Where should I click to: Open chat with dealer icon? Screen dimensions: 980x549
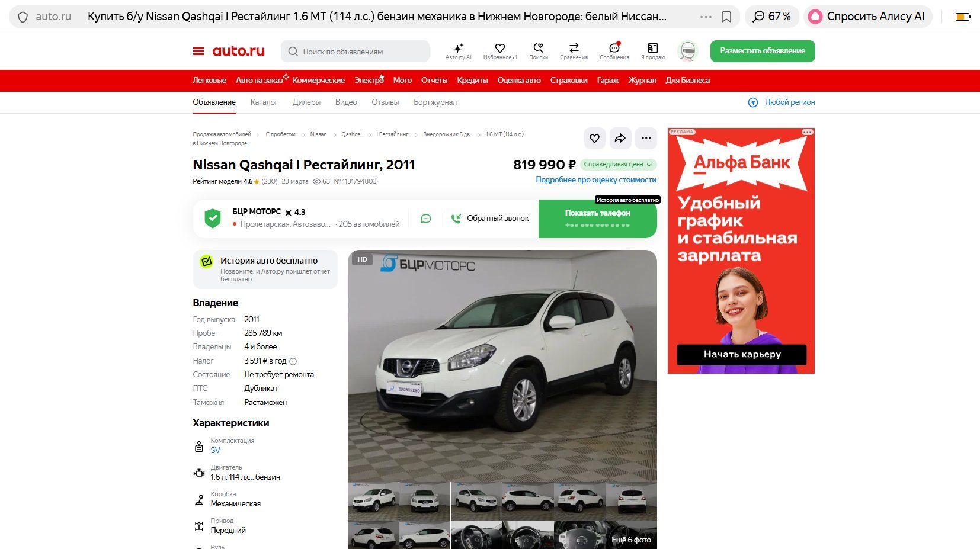coord(426,219)
